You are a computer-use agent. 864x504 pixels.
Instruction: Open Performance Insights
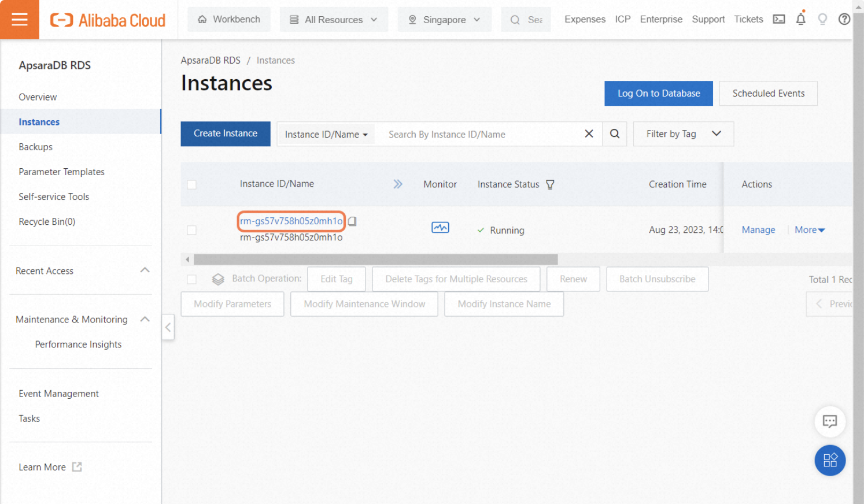78,344
